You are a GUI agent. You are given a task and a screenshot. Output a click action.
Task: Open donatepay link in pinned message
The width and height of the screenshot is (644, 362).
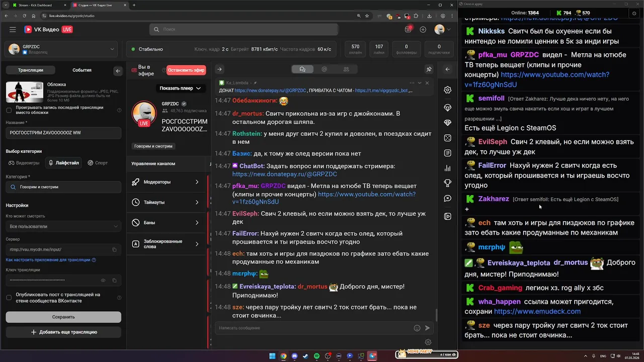(x=270, y=91)
